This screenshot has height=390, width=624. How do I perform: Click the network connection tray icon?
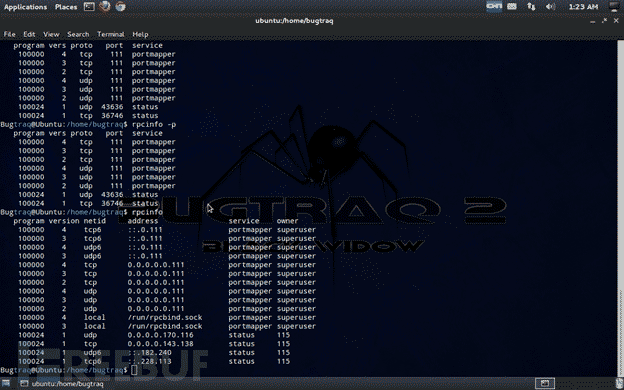pyautogui.click(x=531, y=6)
